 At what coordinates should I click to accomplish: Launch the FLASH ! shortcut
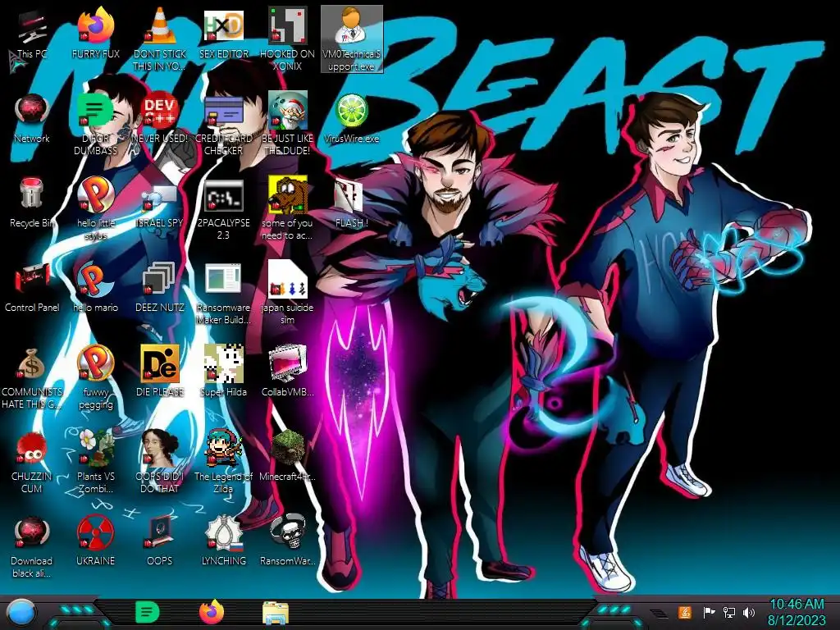[x=351, y=203]
